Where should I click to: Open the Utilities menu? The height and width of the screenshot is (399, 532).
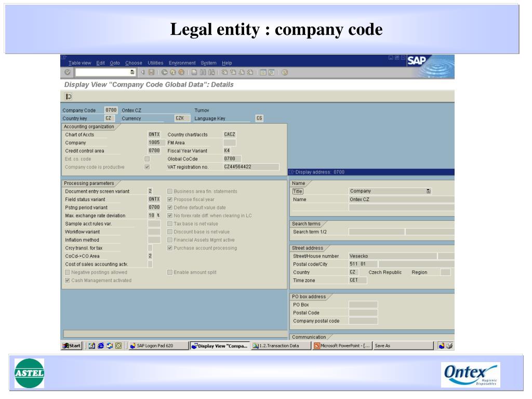[155, 63]
